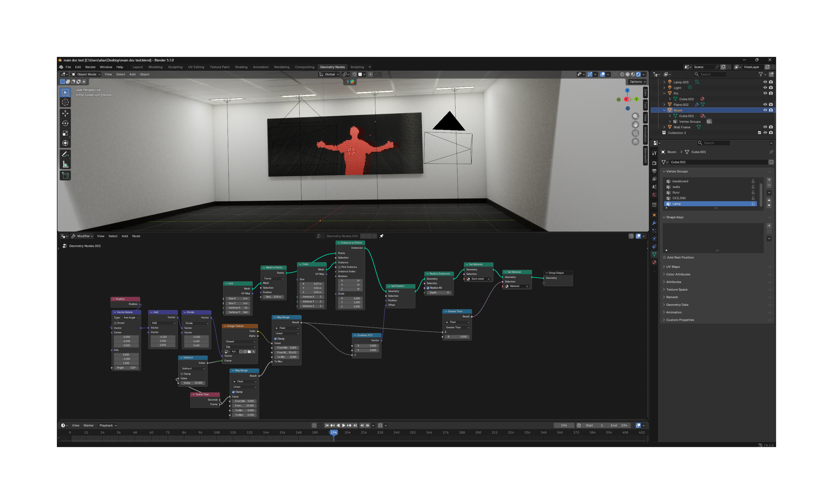This screenshot has width=833, height=504.
Task: Click the Angle slider in Vector Rotate
Action: coord(126,368)
